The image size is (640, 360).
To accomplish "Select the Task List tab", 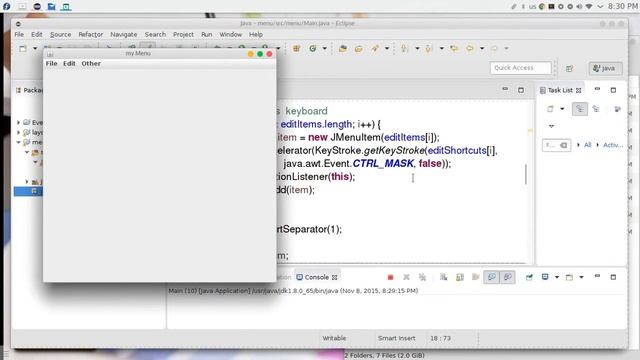I will tap(560, 90).
